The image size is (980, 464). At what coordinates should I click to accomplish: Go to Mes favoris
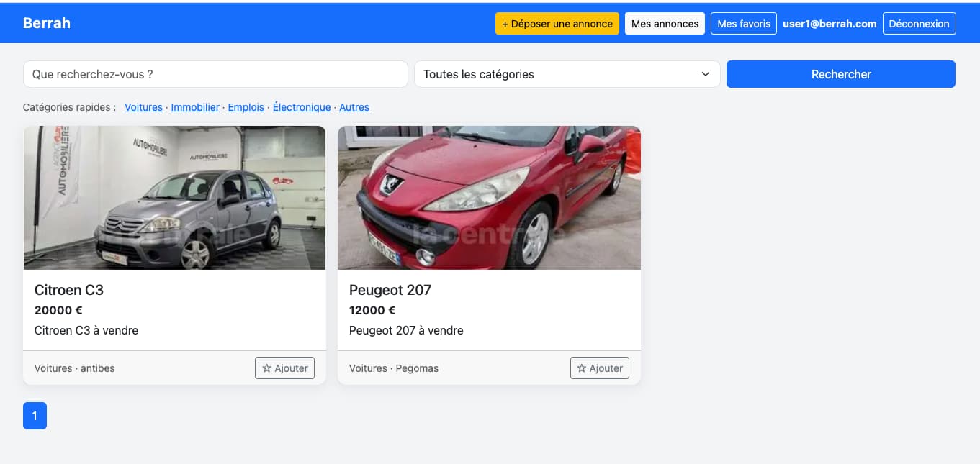[x=744, y=24]
